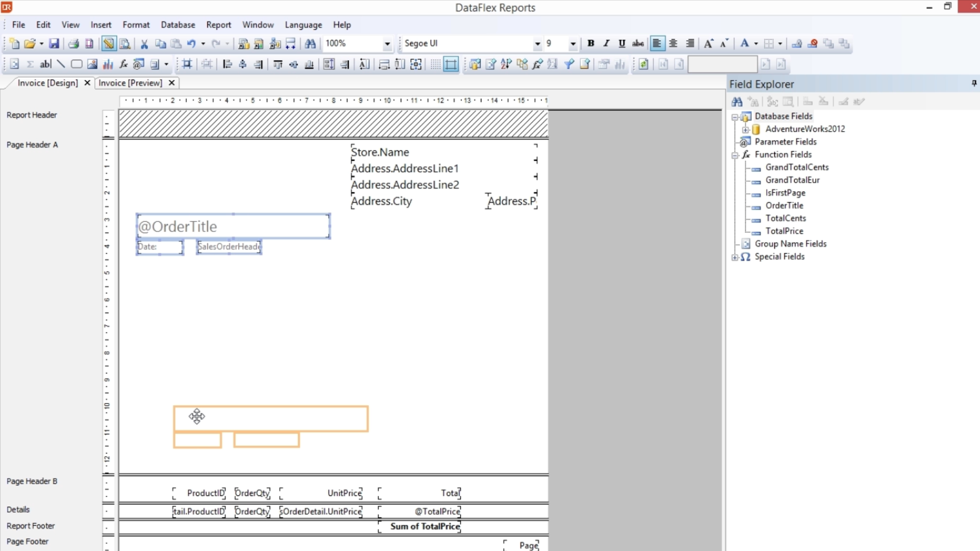This screenshot has width=980, height=551.
Task: Select the GrandTotalEur function field
Action: pos(792,180)
